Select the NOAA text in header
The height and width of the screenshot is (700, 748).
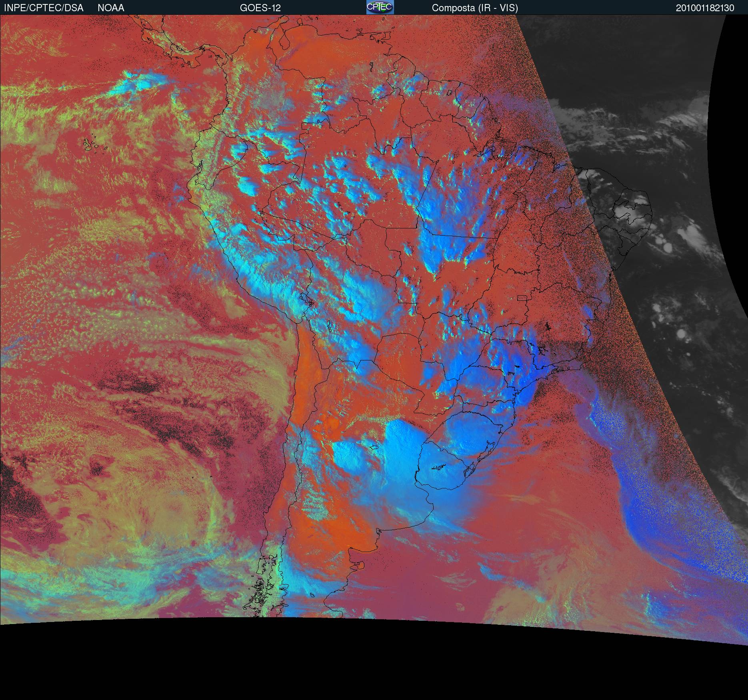[111, 8]
